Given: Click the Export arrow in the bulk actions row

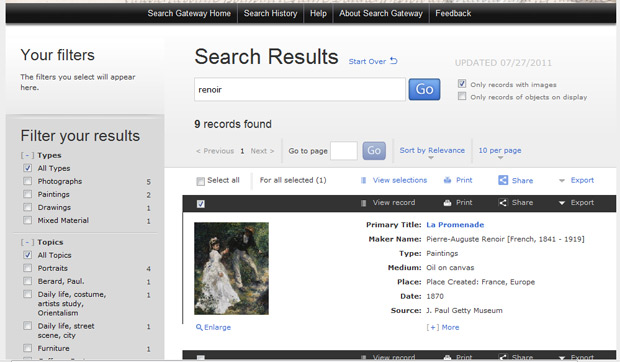Looking at the screenshot, I should (561, 181).
